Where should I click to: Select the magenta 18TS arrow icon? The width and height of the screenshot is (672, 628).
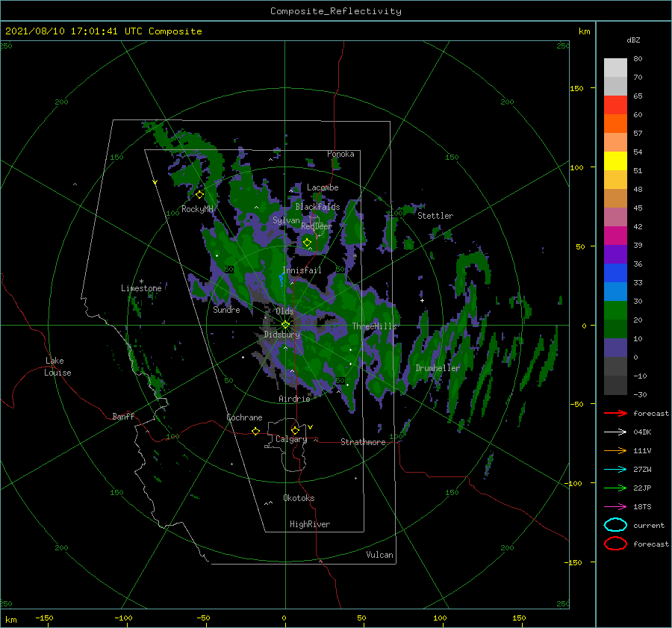tap(615, 507)
